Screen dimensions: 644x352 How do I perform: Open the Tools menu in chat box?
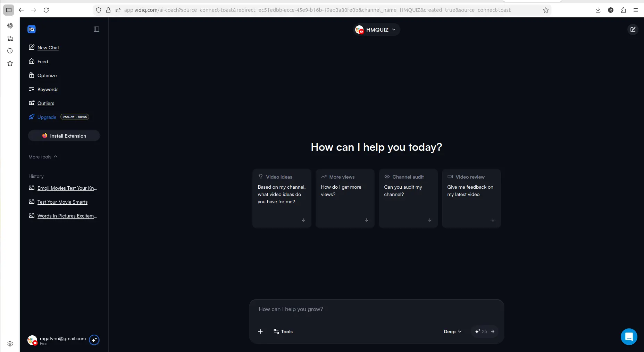[283, 331]
